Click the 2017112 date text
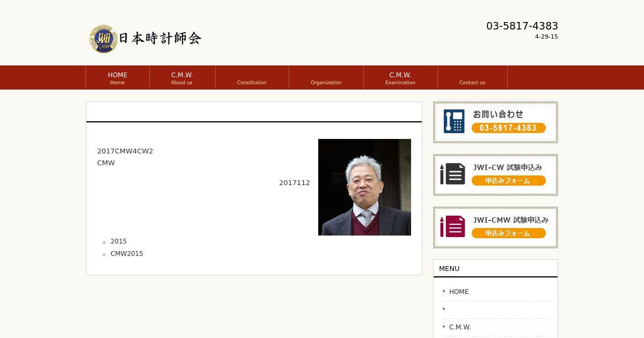The height and width of the screenshot is (338, 644). coord(295,183)
